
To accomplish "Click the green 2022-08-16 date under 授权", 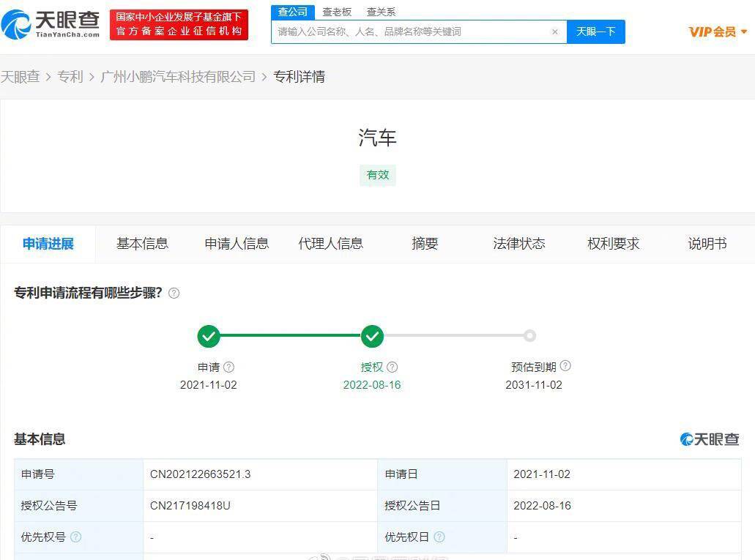I will [372, 385].
